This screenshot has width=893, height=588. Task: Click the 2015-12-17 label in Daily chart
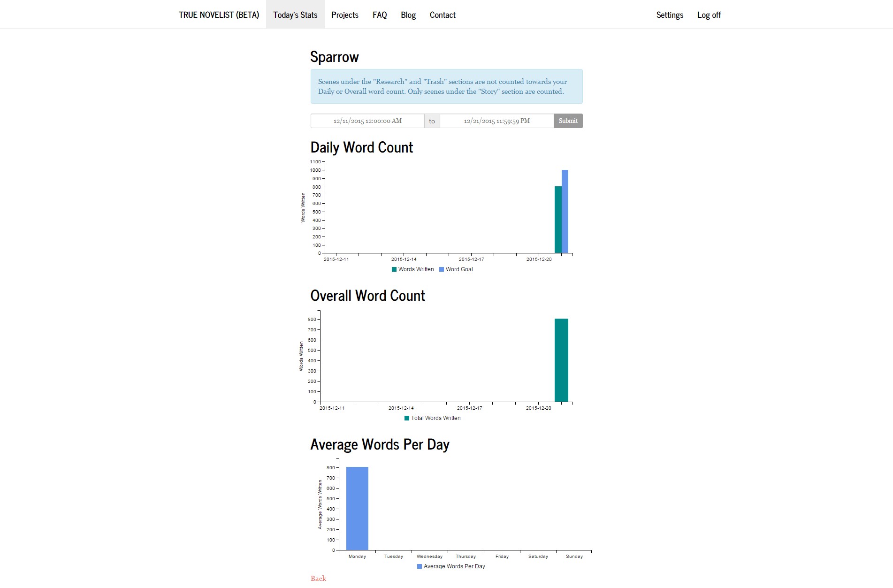click(472, 260)
